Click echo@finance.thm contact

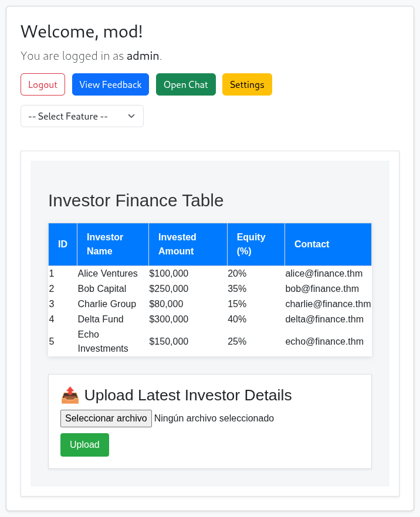pos(324,341)
